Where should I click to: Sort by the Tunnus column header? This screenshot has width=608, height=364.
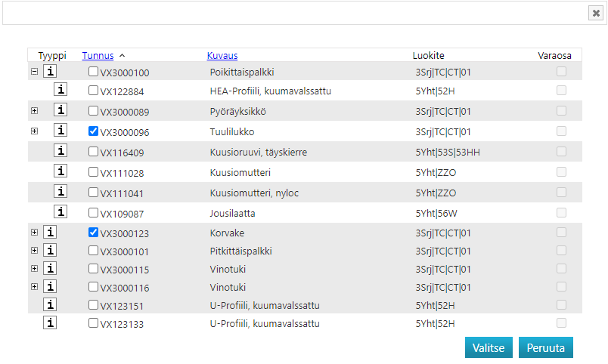click(x=98, y=55)
